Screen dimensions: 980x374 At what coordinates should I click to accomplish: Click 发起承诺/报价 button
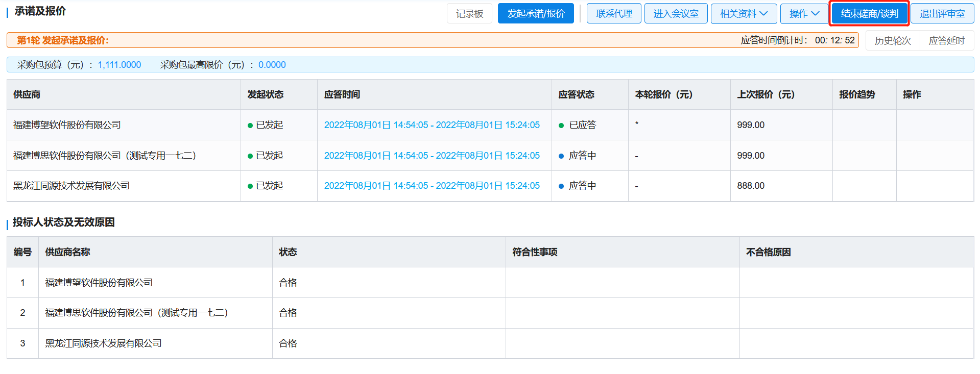coord(536,14)
